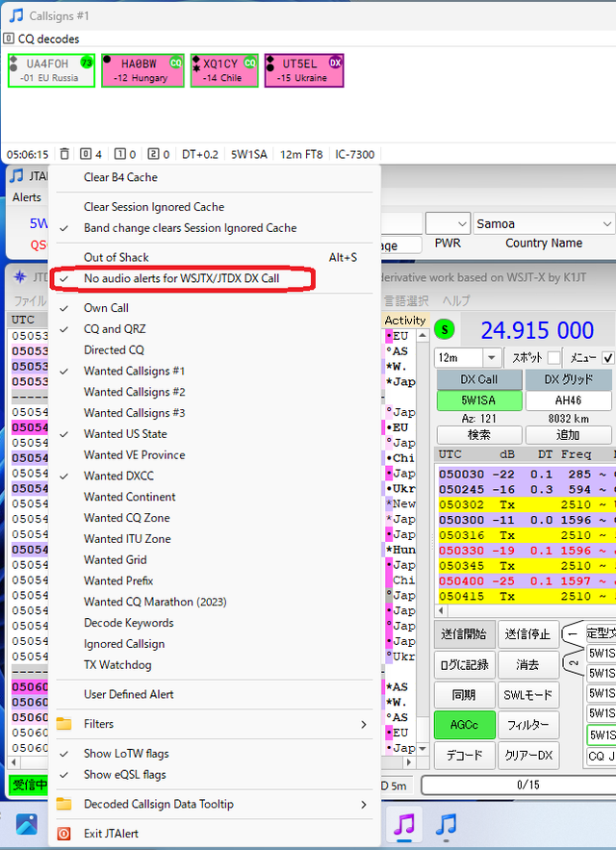The image size is (616, 850).
Task: Toggle the CQ and QRZ alert
Action: click(215, 329)
